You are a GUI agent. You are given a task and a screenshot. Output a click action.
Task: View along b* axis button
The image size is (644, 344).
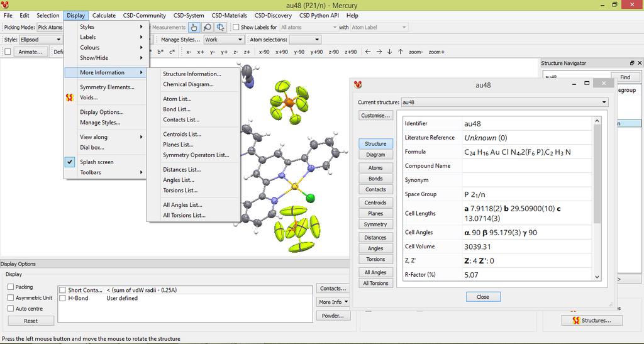160,52
